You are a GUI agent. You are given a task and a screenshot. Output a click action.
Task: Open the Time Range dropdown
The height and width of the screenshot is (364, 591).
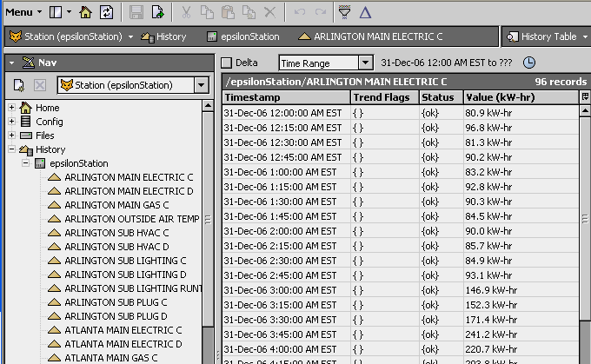325,63
